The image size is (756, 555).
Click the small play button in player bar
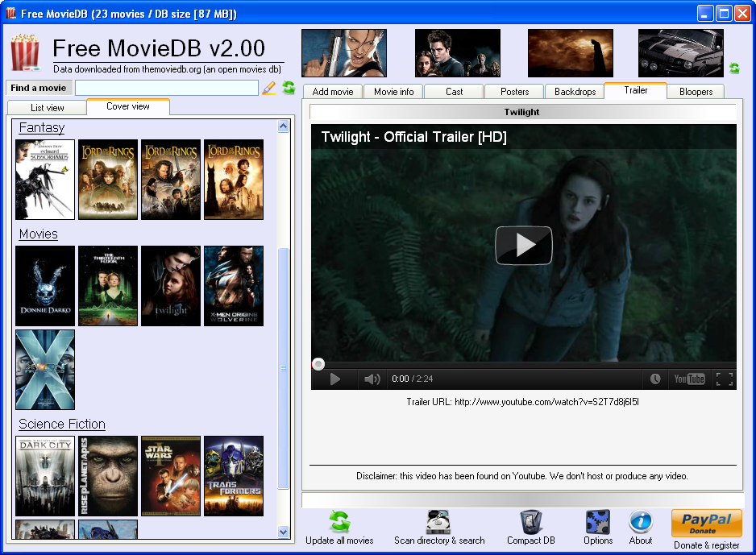334,379
